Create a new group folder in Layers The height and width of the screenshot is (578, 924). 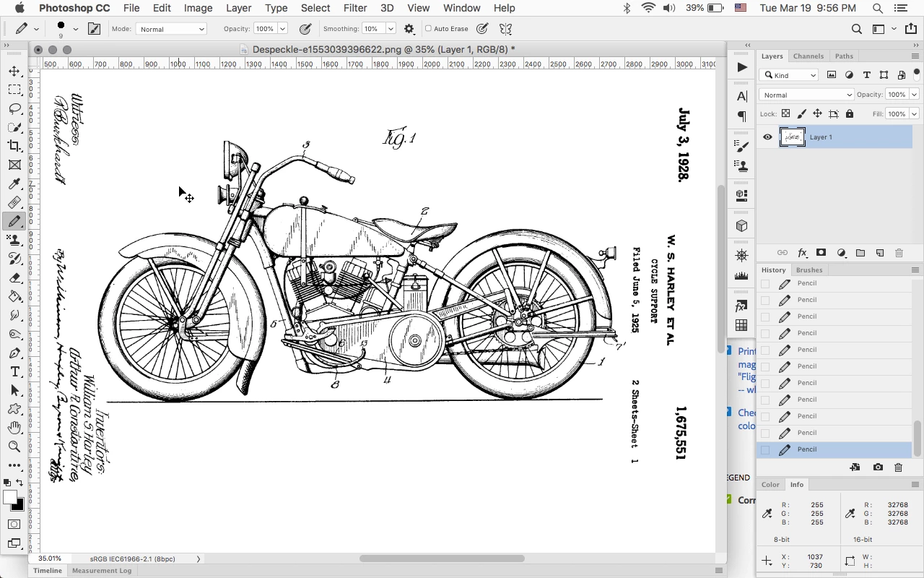click(860, 253)
